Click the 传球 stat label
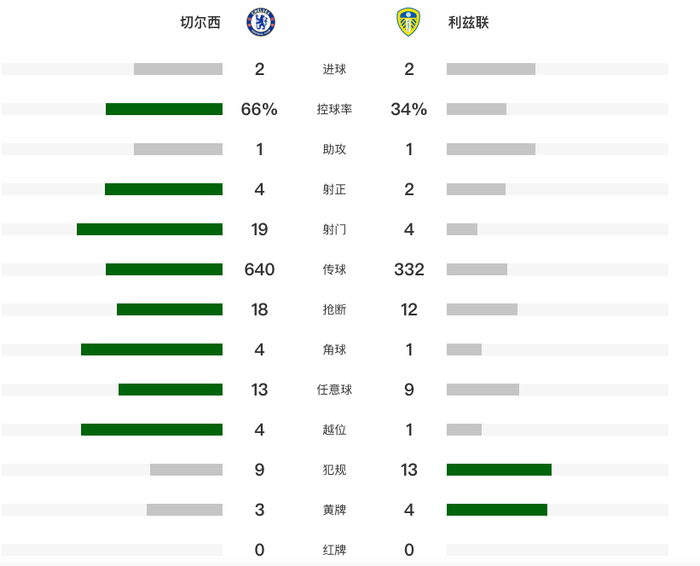Image resolution: width=700 pixels, height=566 pixels. click(334, 269)
